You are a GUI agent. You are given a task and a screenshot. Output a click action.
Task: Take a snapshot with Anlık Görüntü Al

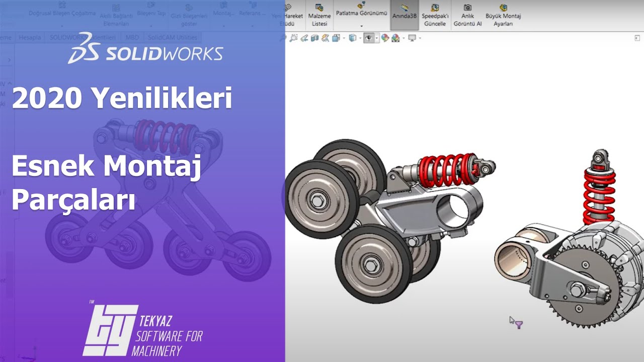(467, 15)
